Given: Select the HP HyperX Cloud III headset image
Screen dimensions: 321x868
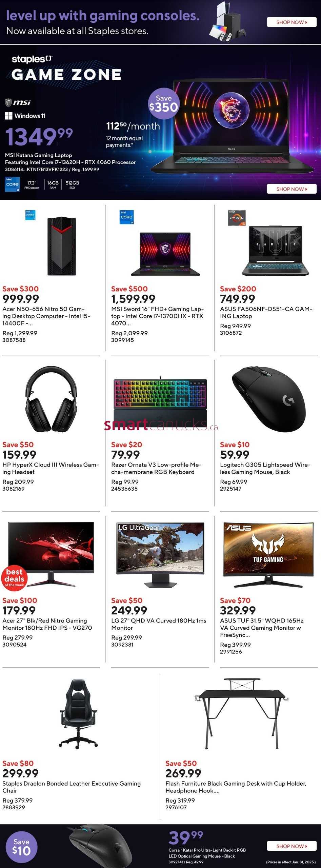Looking at the screenshot, I should [x=51, y=399].
